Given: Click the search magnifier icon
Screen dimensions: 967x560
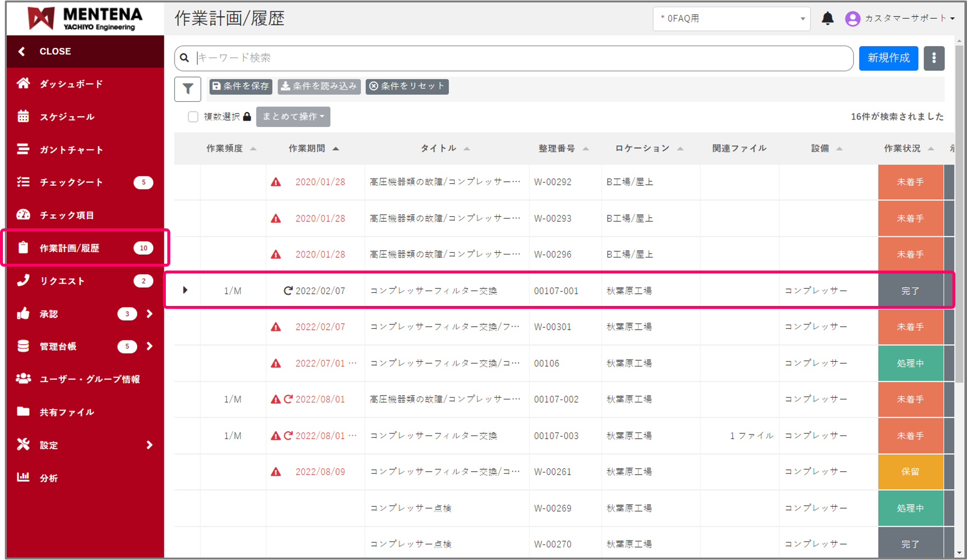Looking at the screenshot, I should tap(185, 58).
